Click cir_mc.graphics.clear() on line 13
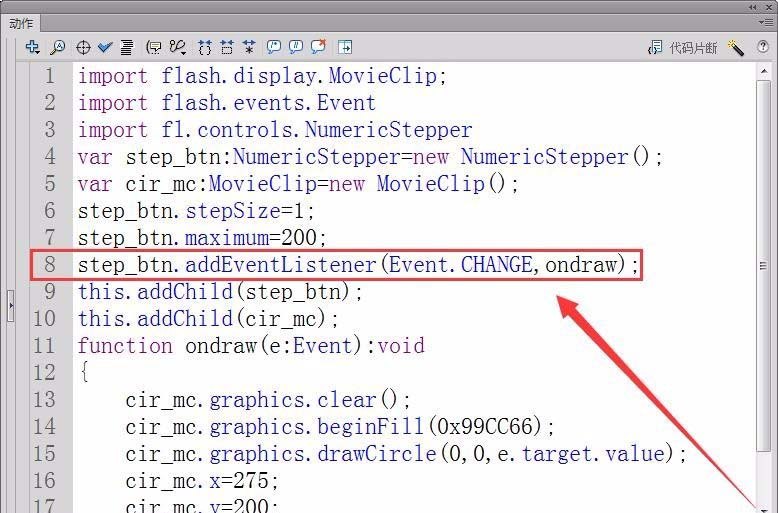Image resolution: width=778 pixels, height=513 pixels. click(268, 400)
